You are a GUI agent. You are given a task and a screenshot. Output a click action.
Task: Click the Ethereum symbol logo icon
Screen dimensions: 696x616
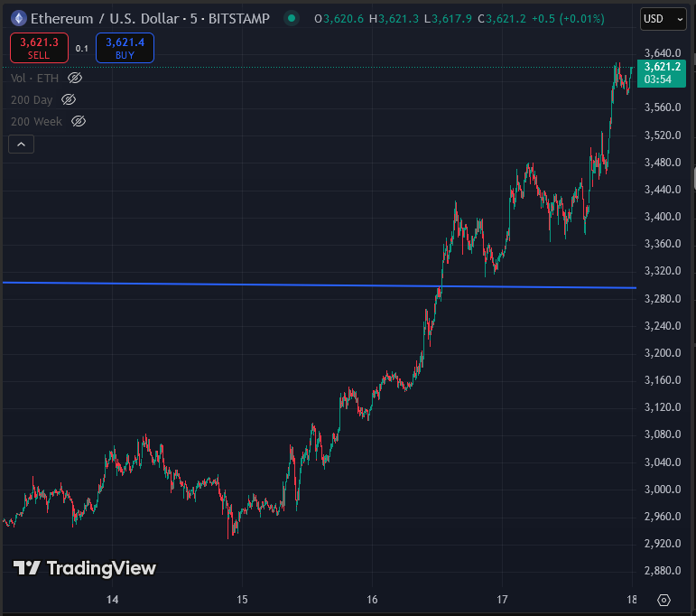[19, 19]
